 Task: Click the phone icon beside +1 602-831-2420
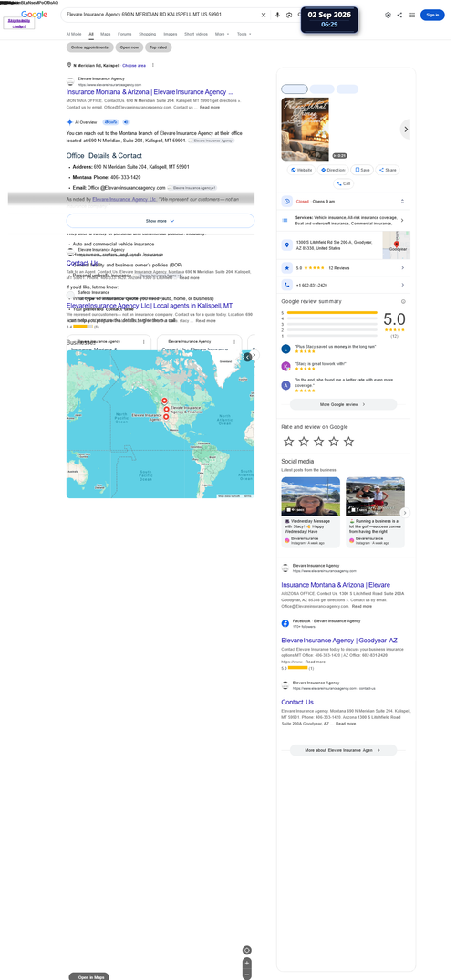(286, 285)
